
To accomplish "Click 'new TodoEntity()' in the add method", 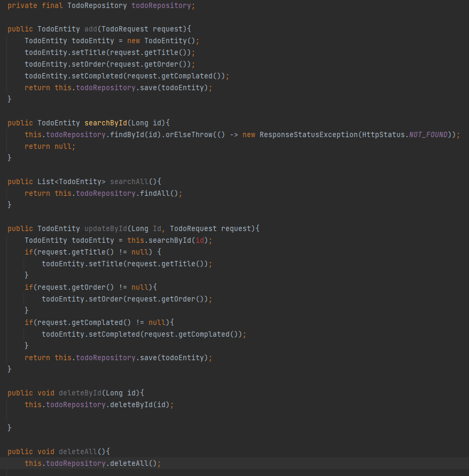I will tap(161, 41).
